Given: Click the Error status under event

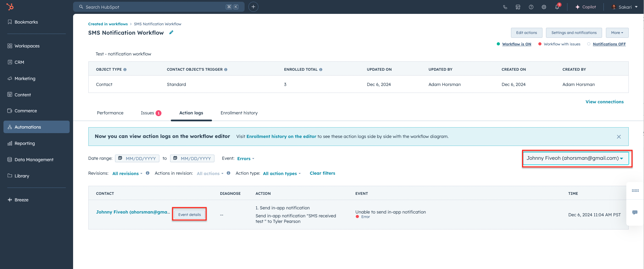Looking at the screenshot, I should [363, 217].
